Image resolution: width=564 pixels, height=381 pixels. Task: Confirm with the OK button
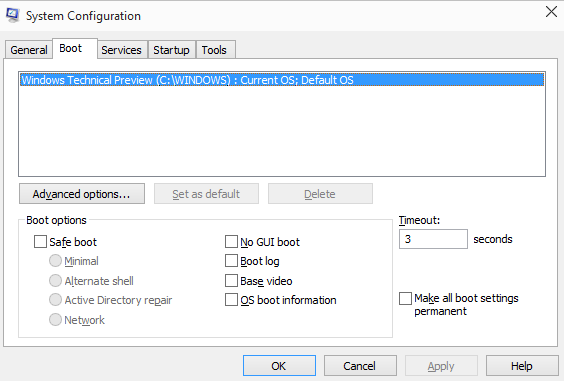coord(279,366)
